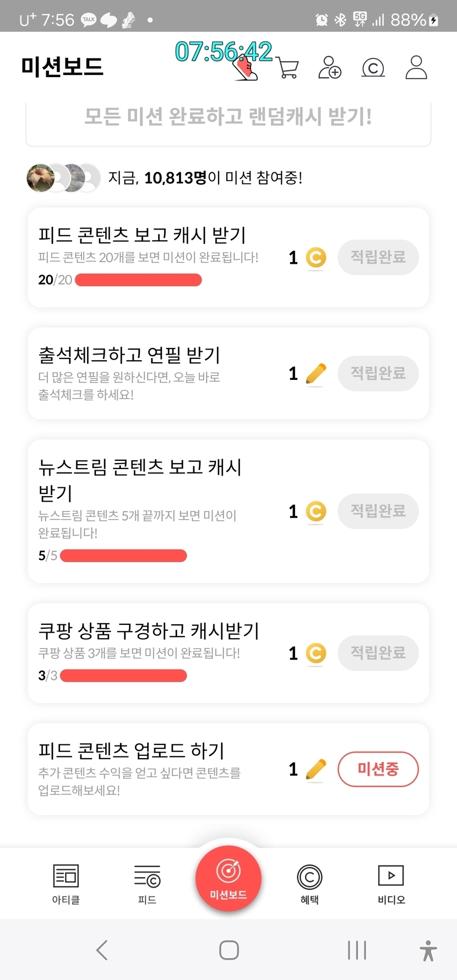Tap the invite friend icon

(330, 68)
